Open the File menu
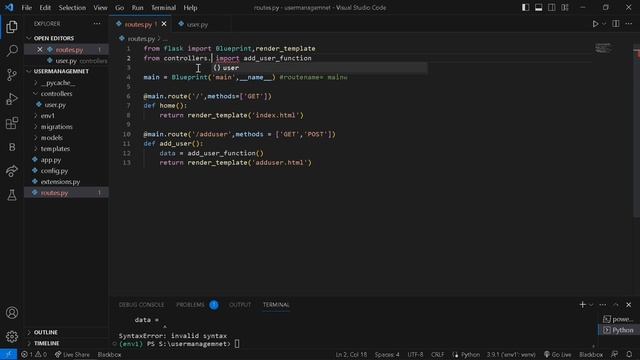640x360 pixels. 27,8
